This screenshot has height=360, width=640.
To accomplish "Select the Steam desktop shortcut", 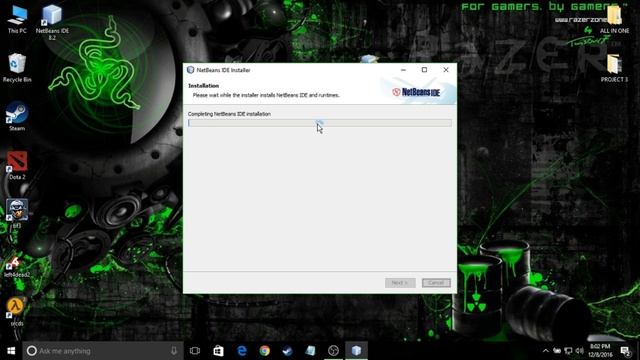I will [17, 116].
